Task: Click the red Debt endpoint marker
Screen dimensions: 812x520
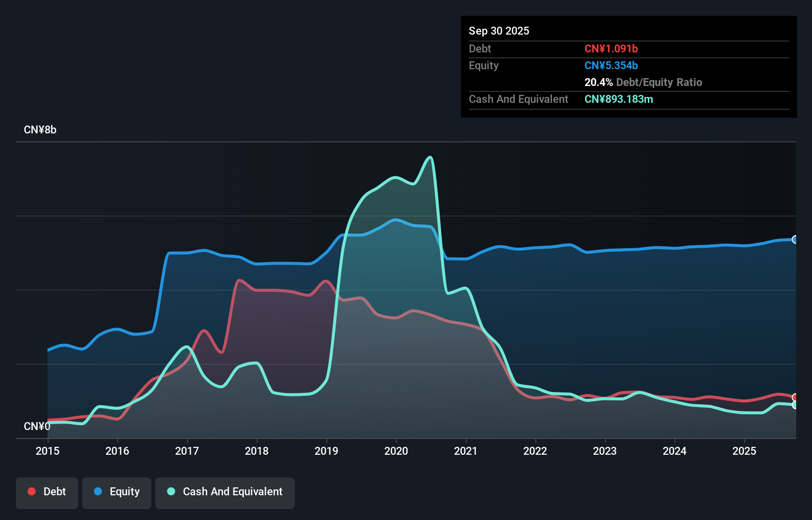Action: pyautogui.click(x=795, y=397)
